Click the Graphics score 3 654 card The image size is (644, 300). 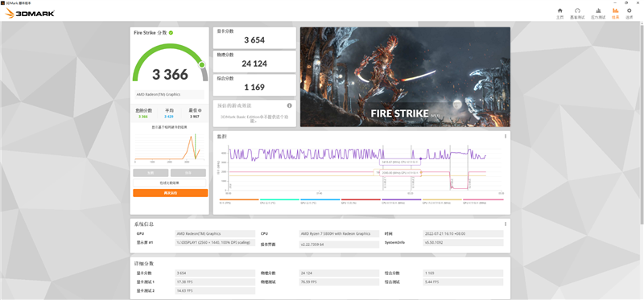tap(254, 38)
